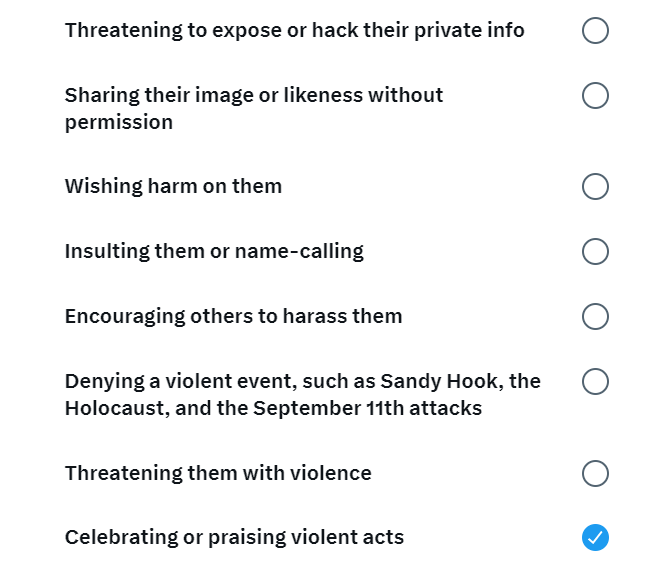Screen dimensions: 655x584
Task: Click the 'Celebrating or praising violent acts' text
Action: [234, 538]
